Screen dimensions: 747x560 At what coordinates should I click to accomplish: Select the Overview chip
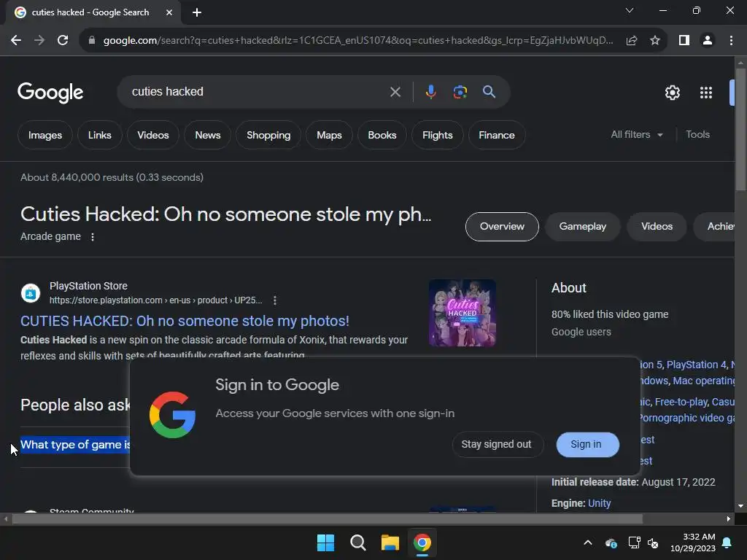tap(502, 227)
